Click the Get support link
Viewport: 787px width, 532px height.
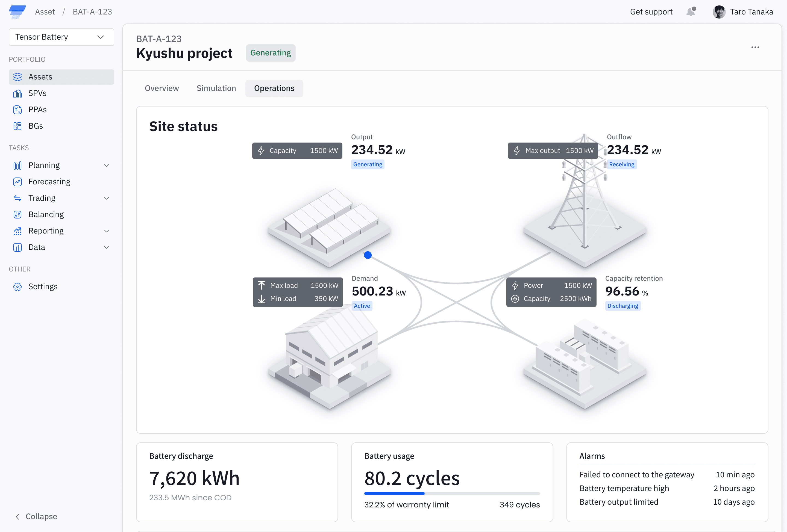click(x=651, y=12)
